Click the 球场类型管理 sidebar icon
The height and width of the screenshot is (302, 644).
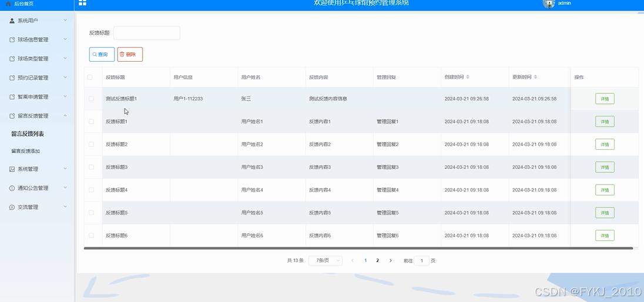[12, 59]
